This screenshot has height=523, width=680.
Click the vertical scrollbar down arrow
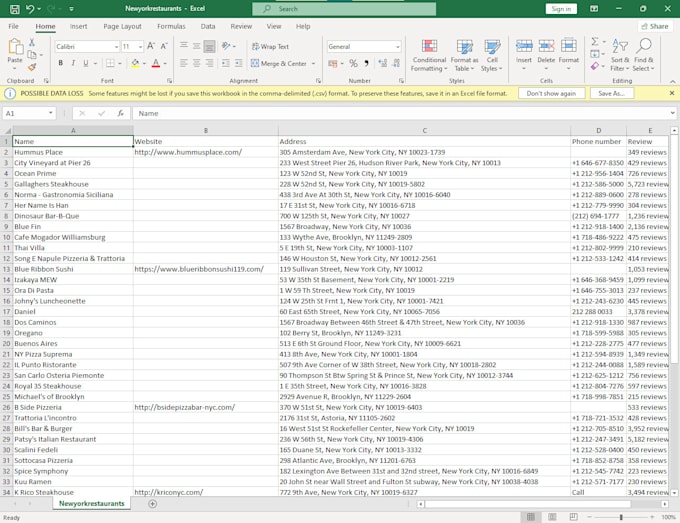tap(674, 493)
